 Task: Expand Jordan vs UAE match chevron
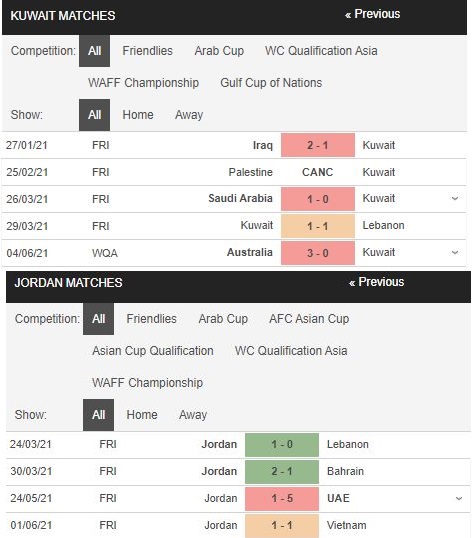click(x=459, y=498)
